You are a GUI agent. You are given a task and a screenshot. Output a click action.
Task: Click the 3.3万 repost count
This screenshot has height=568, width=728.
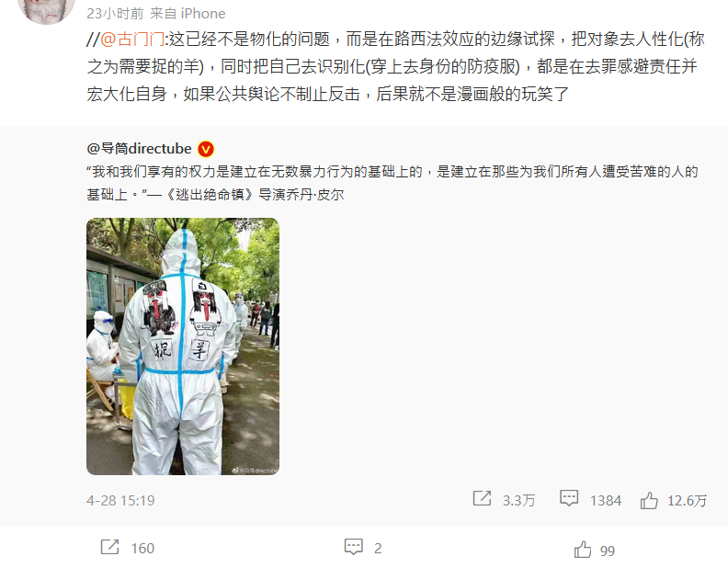point(518,500)
